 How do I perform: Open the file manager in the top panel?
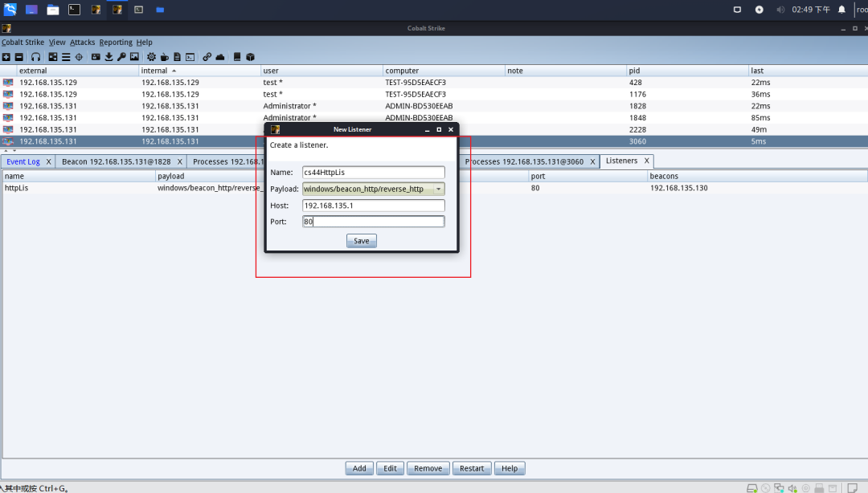click(53, 10)
